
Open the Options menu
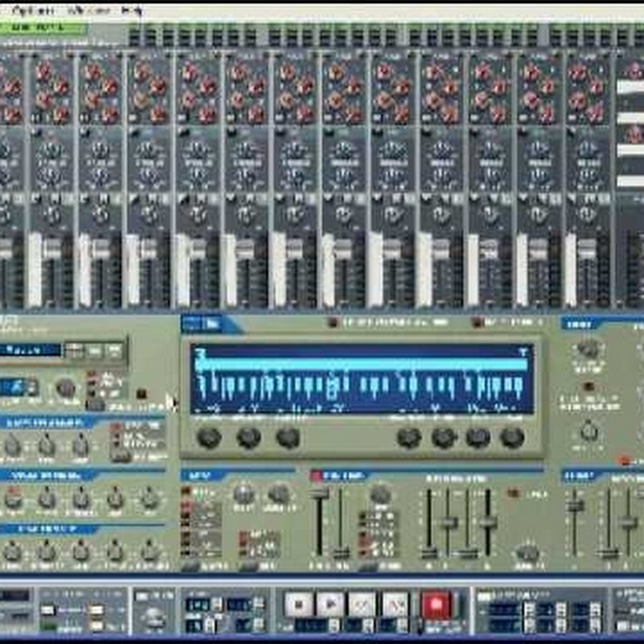pyautogui.click(x=34, y=10)
